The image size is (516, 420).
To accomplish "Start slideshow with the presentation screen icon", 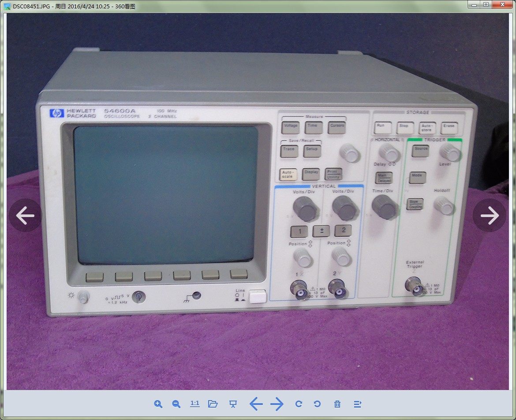I will (233, 404).
